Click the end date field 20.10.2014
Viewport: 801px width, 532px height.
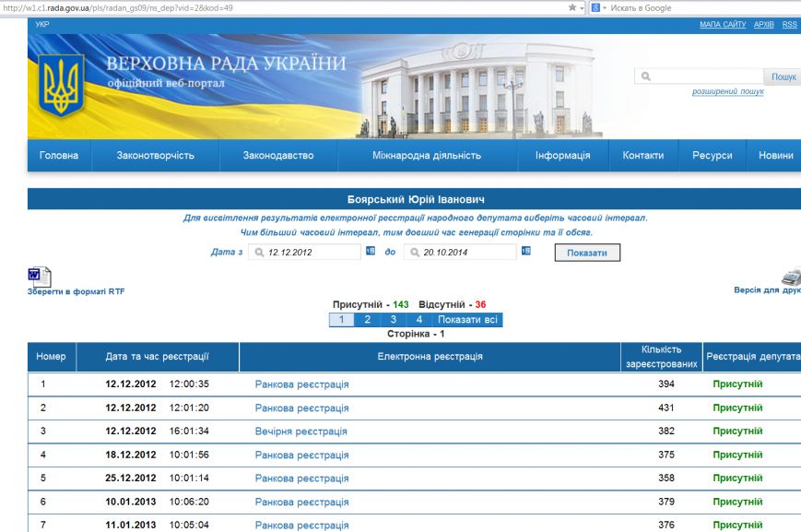pos(460,252)
